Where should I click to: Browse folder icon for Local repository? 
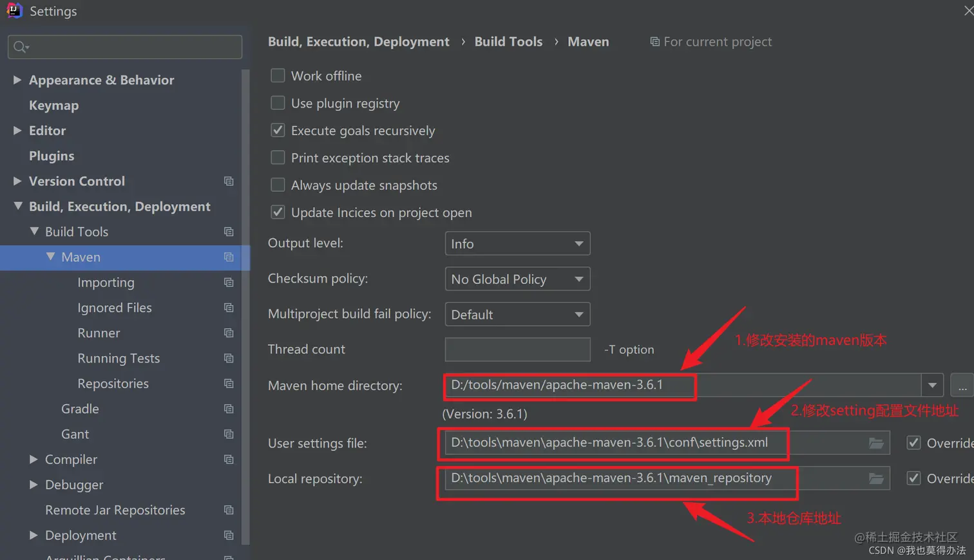(x=876, y=478)
